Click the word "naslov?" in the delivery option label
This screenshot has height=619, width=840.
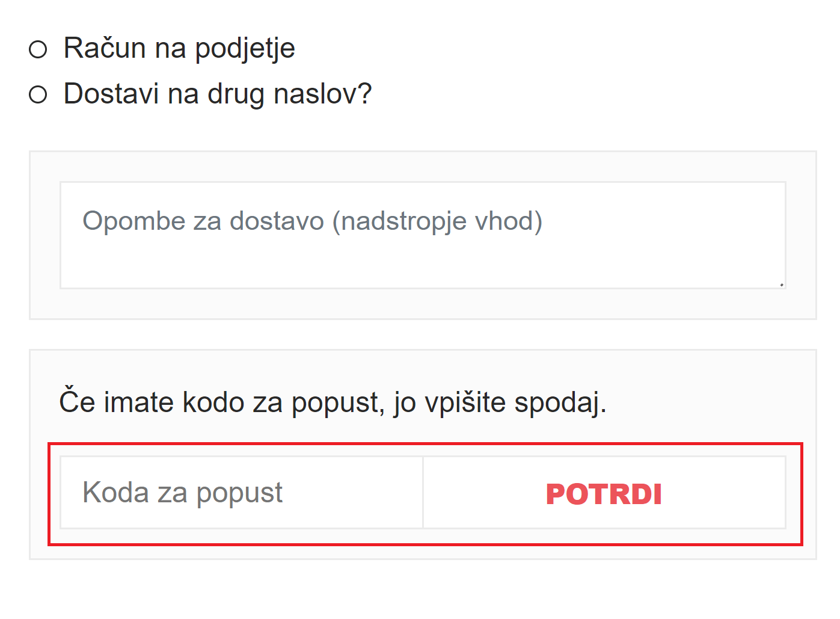tap(323, 94)
